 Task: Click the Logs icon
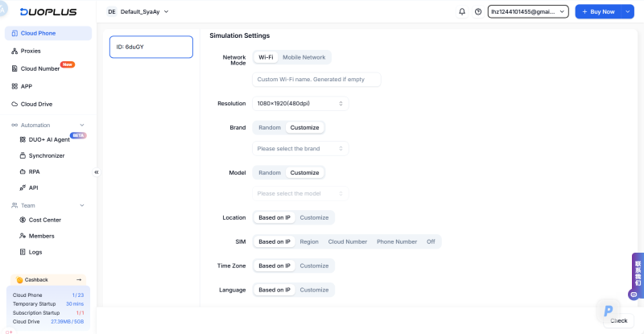(x=23, y=252)
